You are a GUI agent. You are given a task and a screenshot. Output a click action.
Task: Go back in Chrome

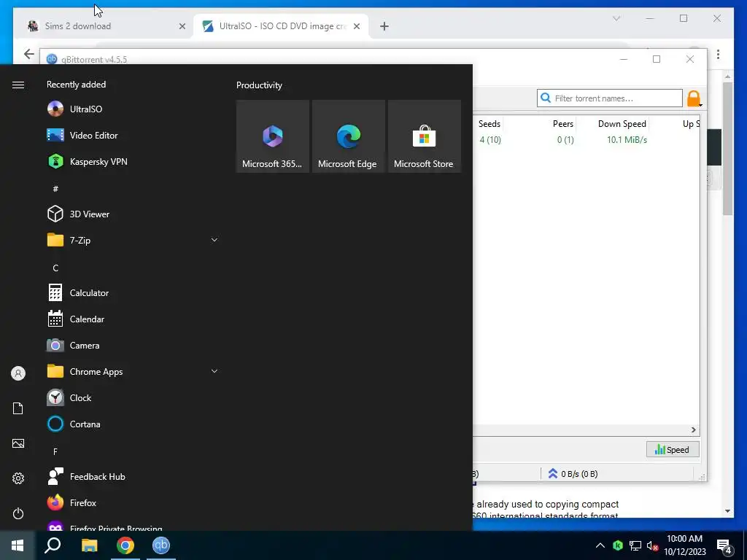pyautogui.click(x=29, y=54)
